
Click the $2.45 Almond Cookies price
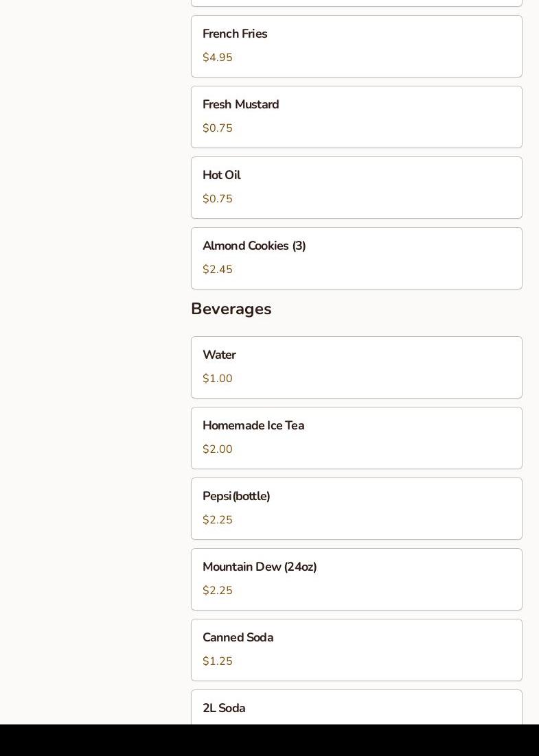coord(218,270)
